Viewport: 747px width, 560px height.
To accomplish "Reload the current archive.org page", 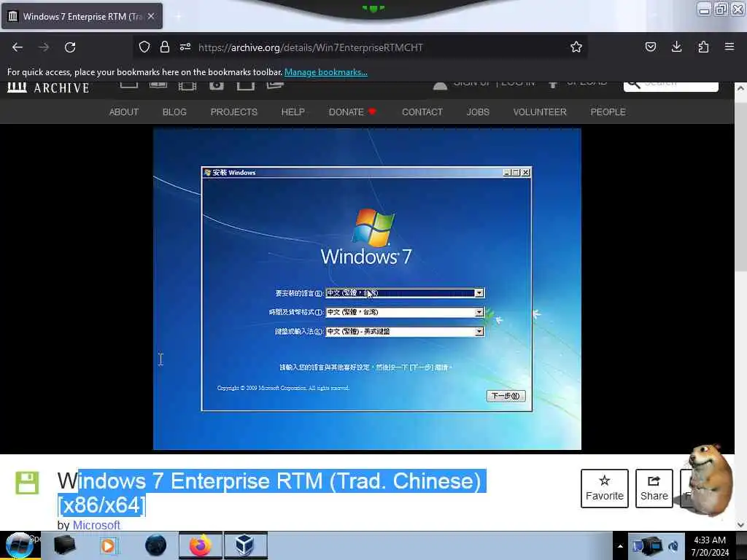I will (70, 47).
